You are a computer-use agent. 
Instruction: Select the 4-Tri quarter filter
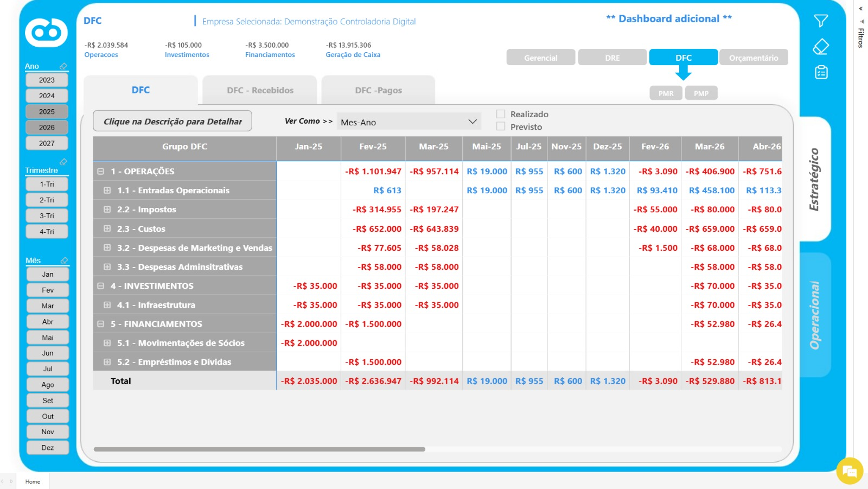[47, 231]
